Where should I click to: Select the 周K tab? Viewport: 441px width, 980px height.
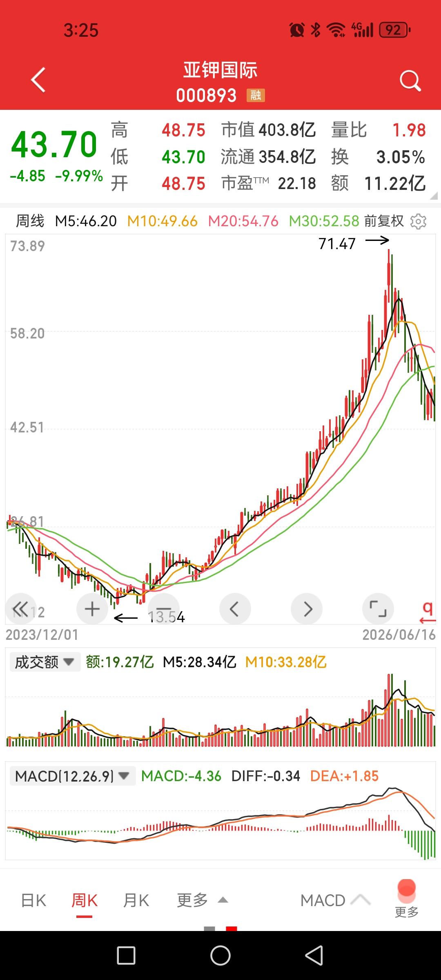tap(85, 900)
